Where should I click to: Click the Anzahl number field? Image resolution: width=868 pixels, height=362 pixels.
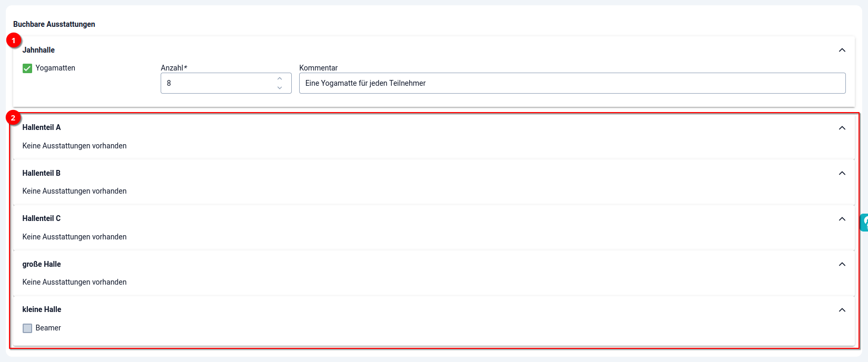(216, 83)
